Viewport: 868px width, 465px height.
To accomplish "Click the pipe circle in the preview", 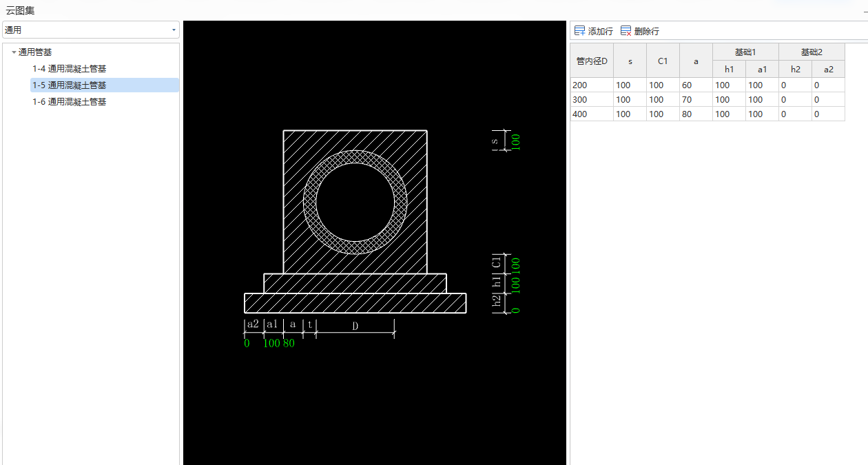I will [x=355, y=203].
